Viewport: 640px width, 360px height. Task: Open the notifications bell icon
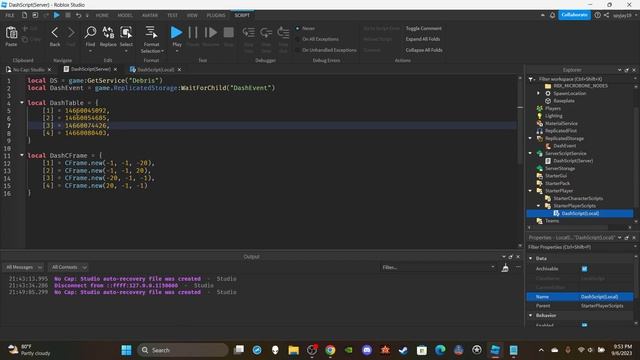pos(552,15)
